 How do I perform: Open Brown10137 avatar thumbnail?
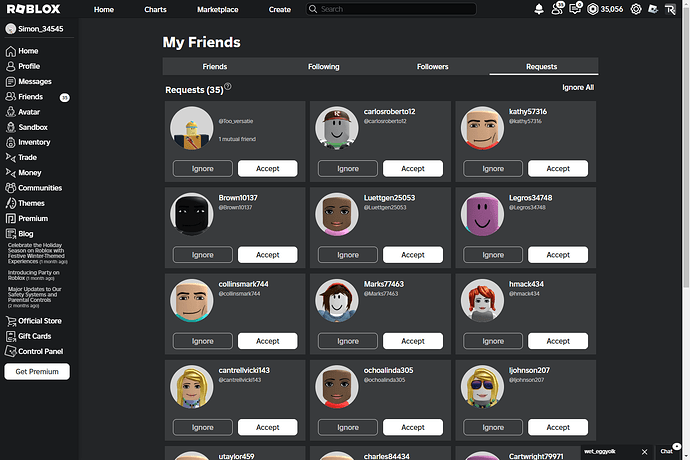click(192, 214)
